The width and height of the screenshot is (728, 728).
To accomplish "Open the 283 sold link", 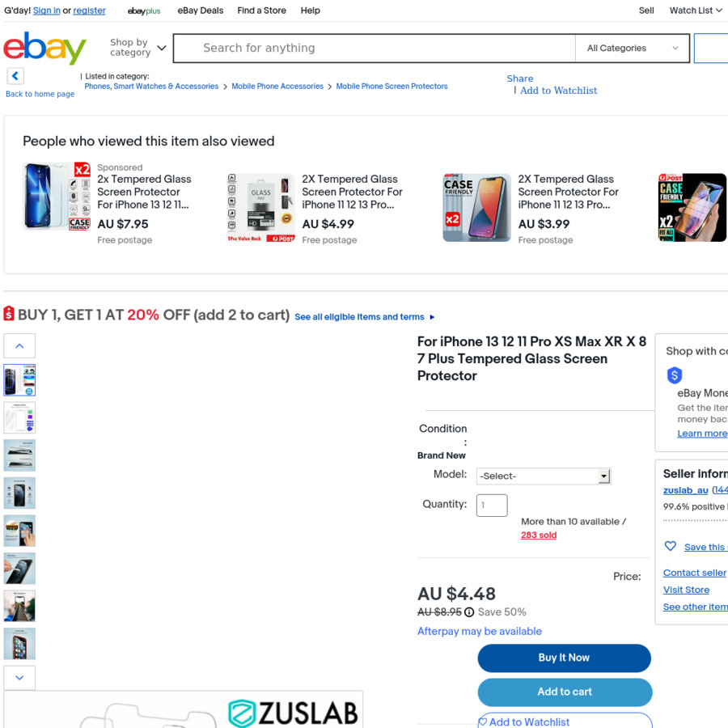I will click(539, 535).
